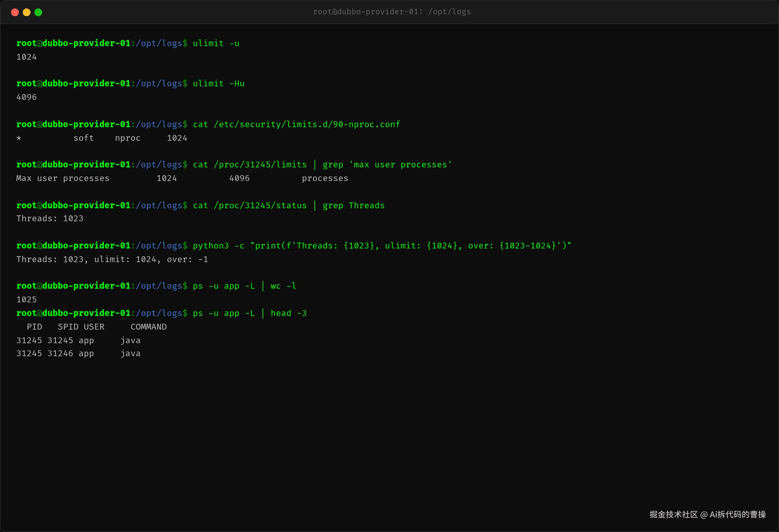Click the python3 -c print command
This screenshot has width=779, height=532.
(x=382, y=246)
